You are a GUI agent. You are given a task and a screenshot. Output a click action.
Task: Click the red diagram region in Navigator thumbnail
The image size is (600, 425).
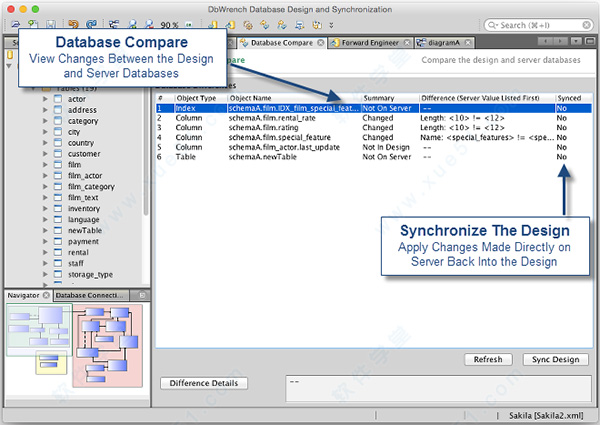(108, 345)
